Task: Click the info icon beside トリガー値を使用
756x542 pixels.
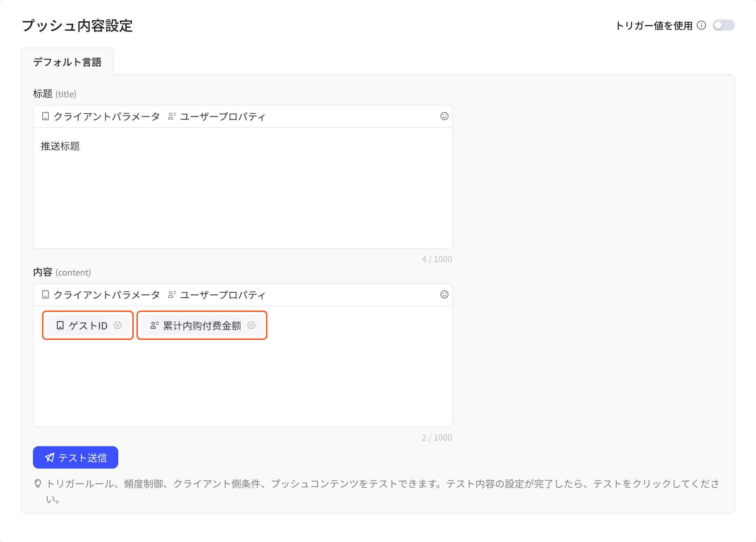Action: pos(701,26)
